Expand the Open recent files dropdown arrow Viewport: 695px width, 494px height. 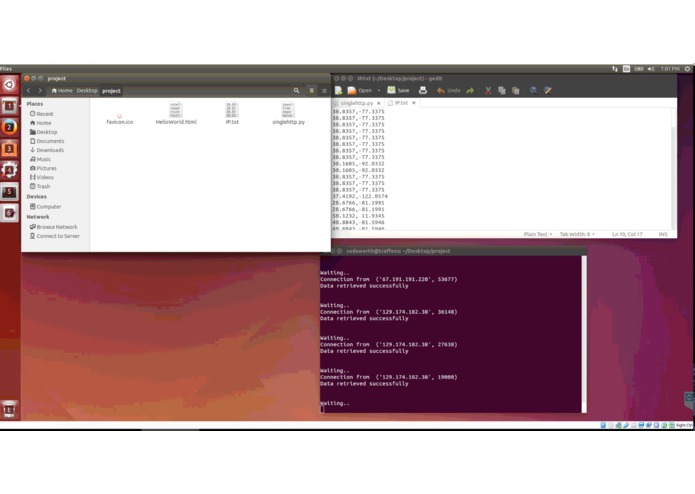point(379,90)
